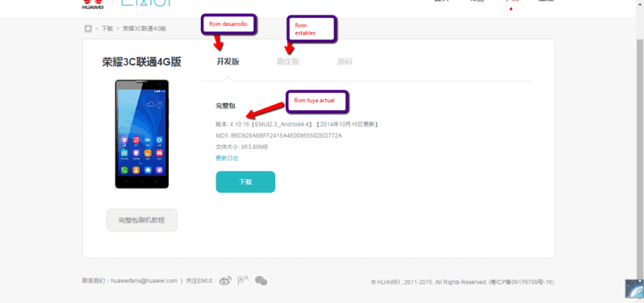Click the 完整包刷机教程 button
The height and width of the screenshot is (303, 644).
(142, 220)
